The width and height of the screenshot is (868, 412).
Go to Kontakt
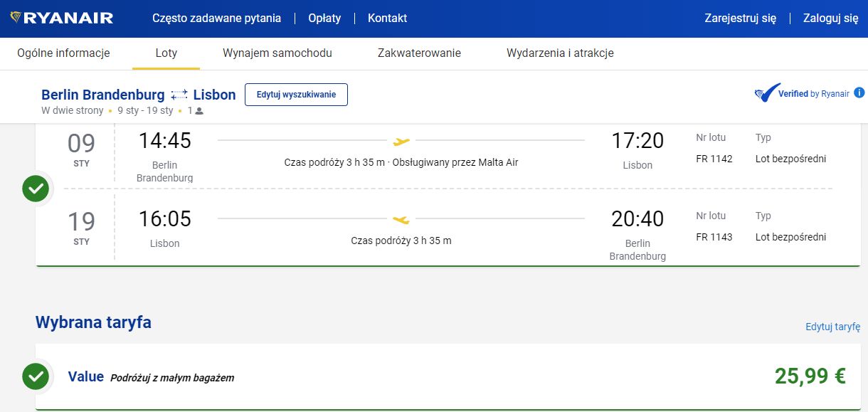click(x=387, y=18)
